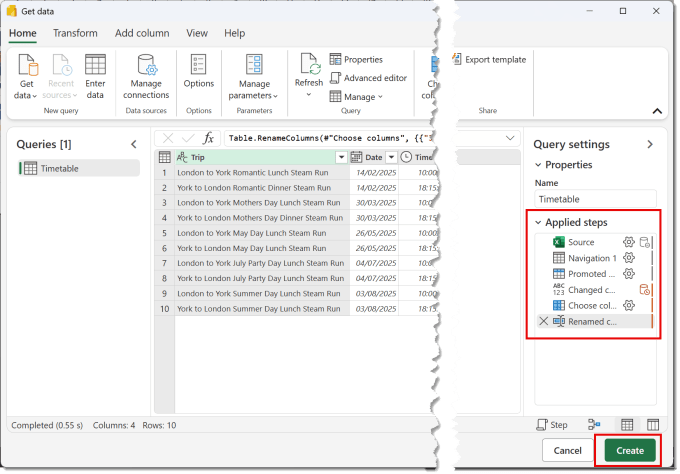Open the Advanced editor
Image resolution: width=680 pixels, height=474 pixels.
tap(368, 78)
